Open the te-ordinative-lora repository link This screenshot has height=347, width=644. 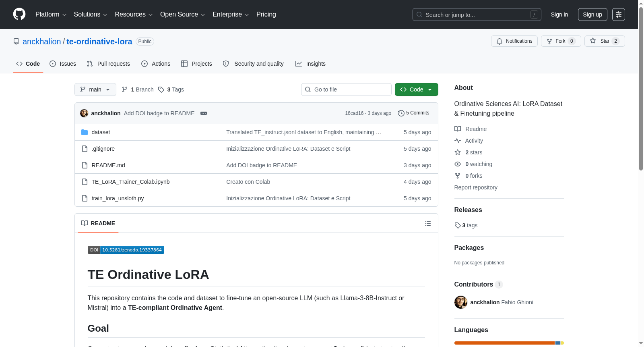(99, 42)
